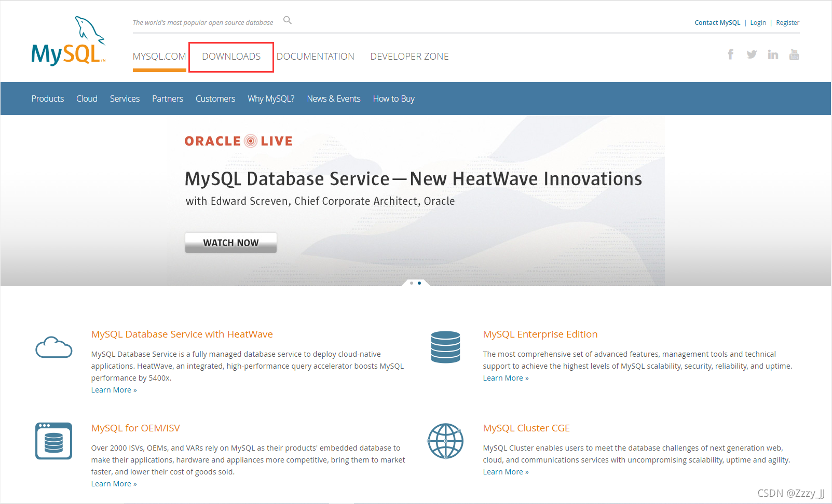
Task: Open the Services menu item
Action: (x=125, y=99)
